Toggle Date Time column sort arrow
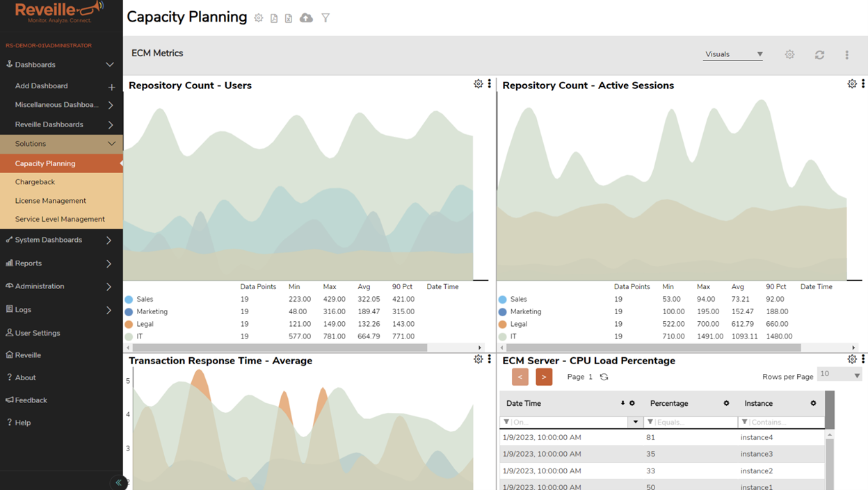Screen dimensions: 868x490 (622, 403)
